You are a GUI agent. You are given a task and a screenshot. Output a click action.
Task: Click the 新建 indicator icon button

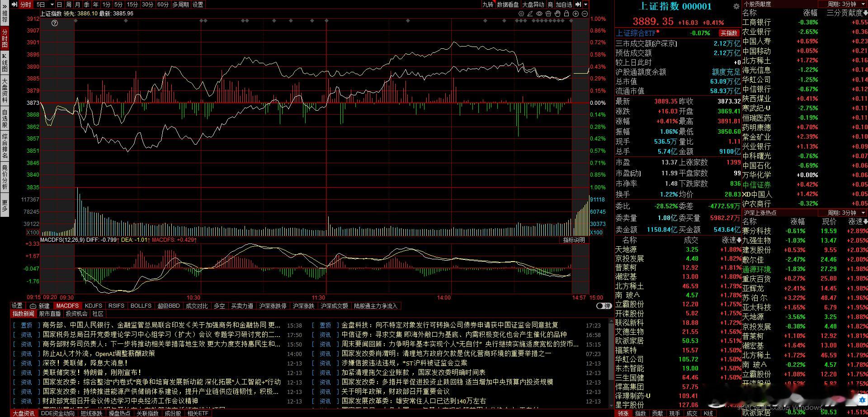(40, 306)
